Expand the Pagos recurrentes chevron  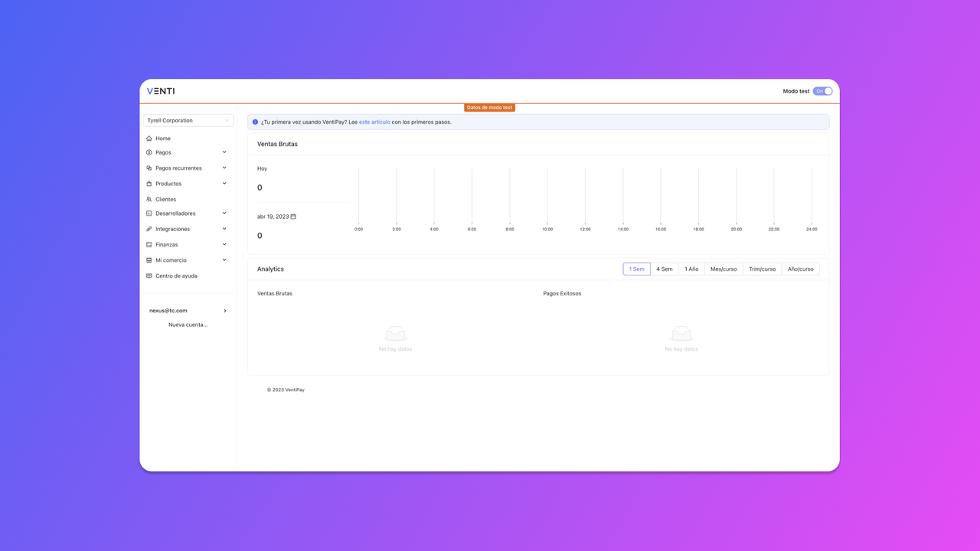[x=224, y=168]
